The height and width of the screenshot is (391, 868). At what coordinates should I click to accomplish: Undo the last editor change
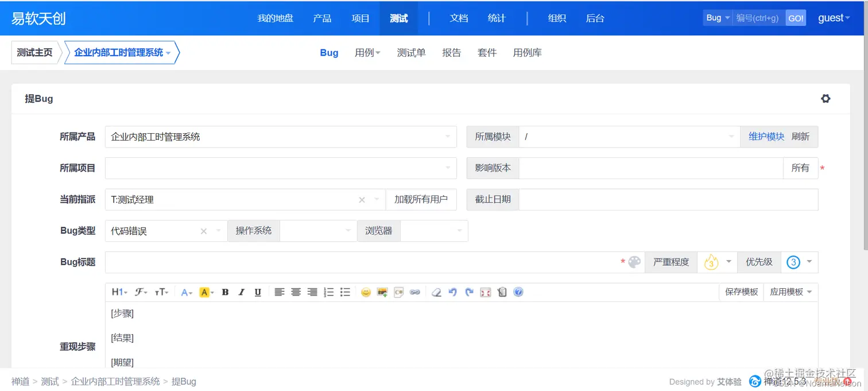[453, 292]
